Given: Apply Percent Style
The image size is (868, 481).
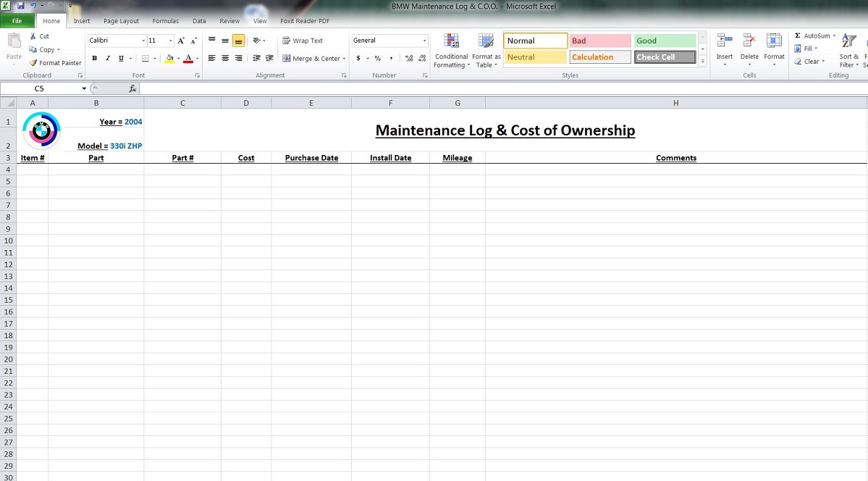Looking at the screenshot, I should coord(378,58).
